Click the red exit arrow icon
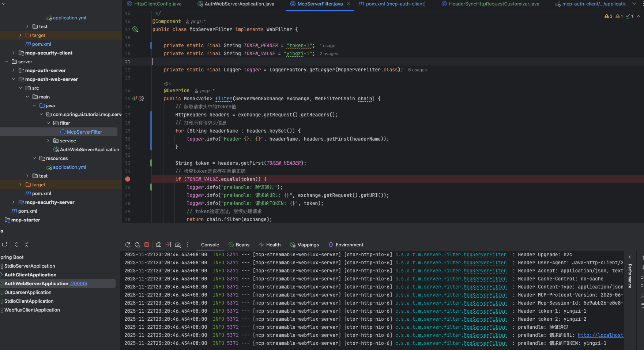 tap(168, 245)
